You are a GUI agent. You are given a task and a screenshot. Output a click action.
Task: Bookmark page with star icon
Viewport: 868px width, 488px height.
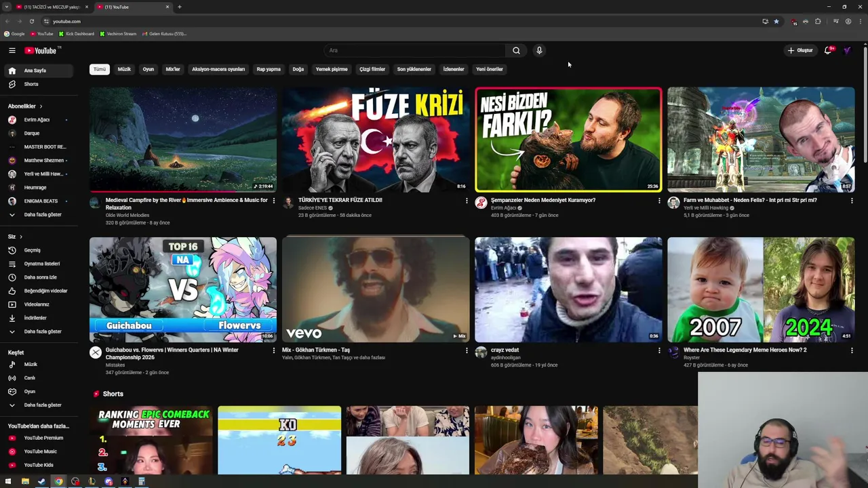tap(776, 21)
